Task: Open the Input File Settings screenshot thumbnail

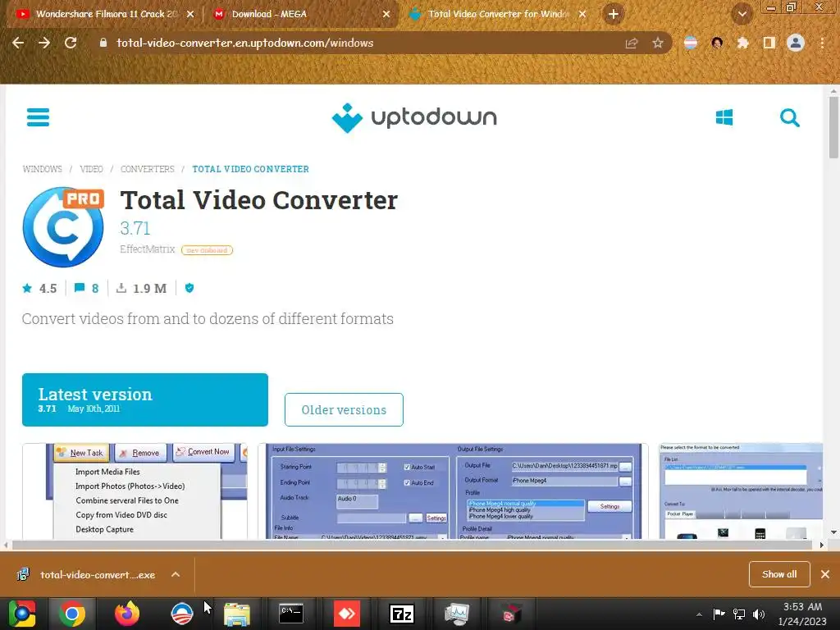Action: 453,491
